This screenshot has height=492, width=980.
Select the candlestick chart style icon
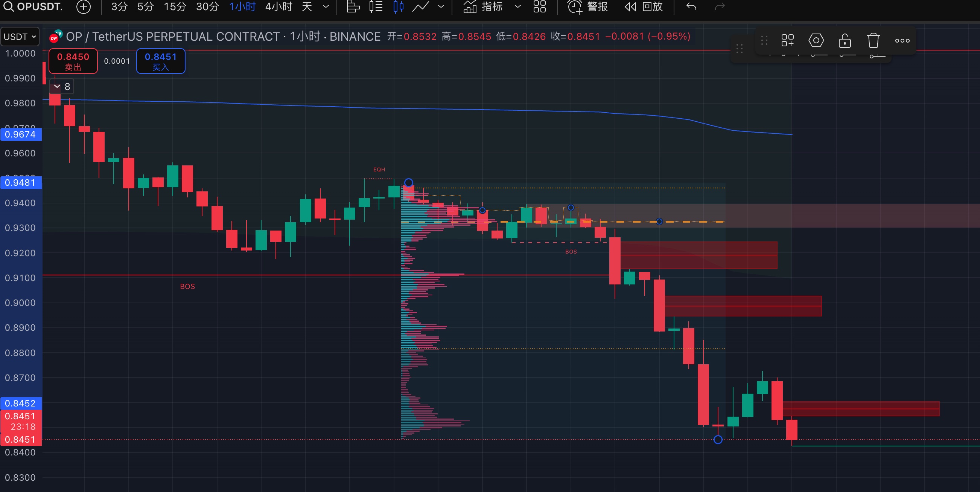point(398,6)
